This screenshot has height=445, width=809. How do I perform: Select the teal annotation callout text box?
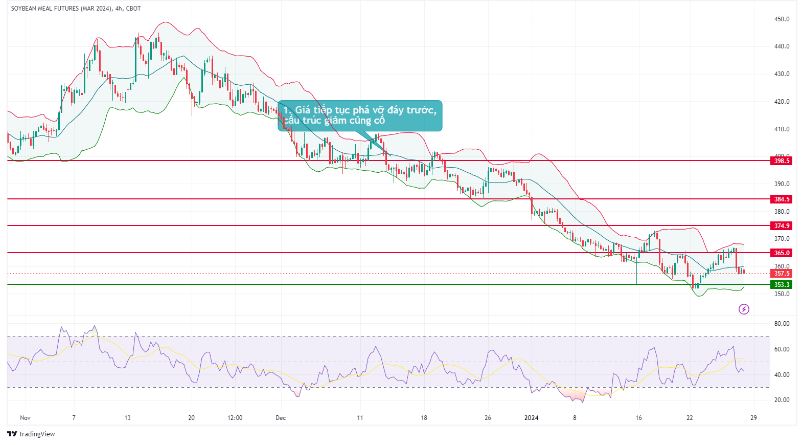(360, 114)
